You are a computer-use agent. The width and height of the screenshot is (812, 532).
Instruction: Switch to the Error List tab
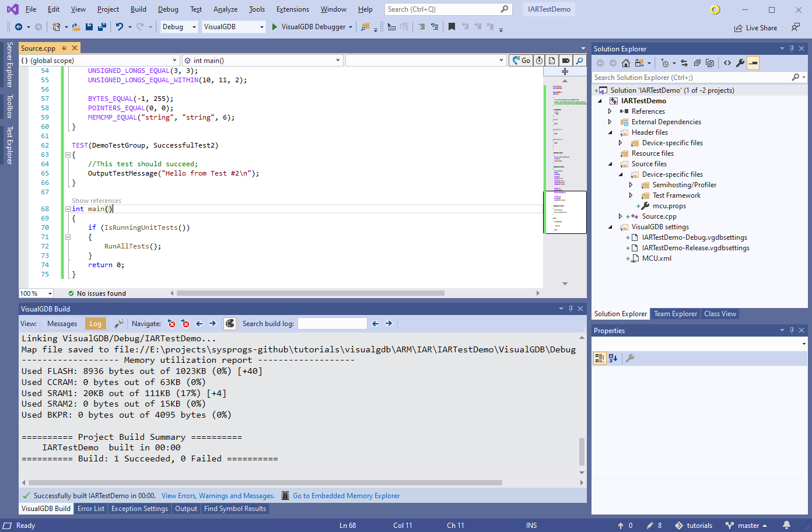tap(91, 509)
